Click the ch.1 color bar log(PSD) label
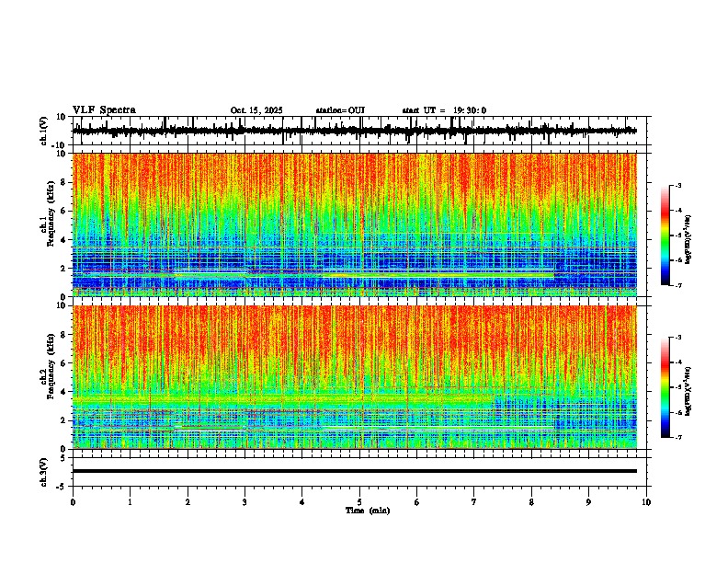This screenshot has width=728, height=563. 689,239
